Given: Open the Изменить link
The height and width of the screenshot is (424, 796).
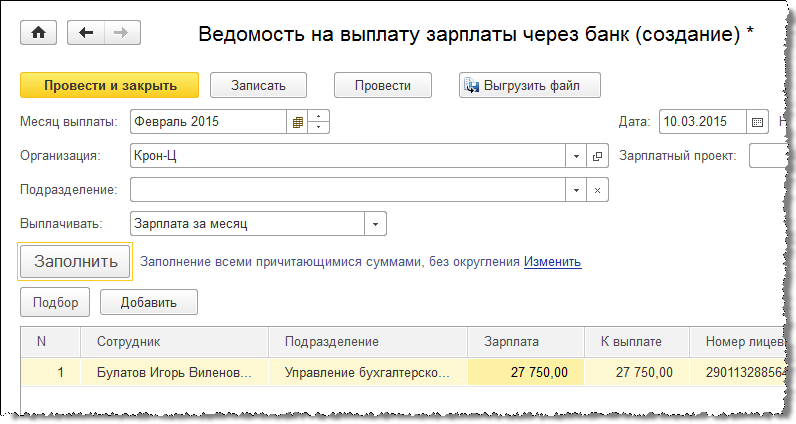Looking at the screenshot, I should pos(552,262).
